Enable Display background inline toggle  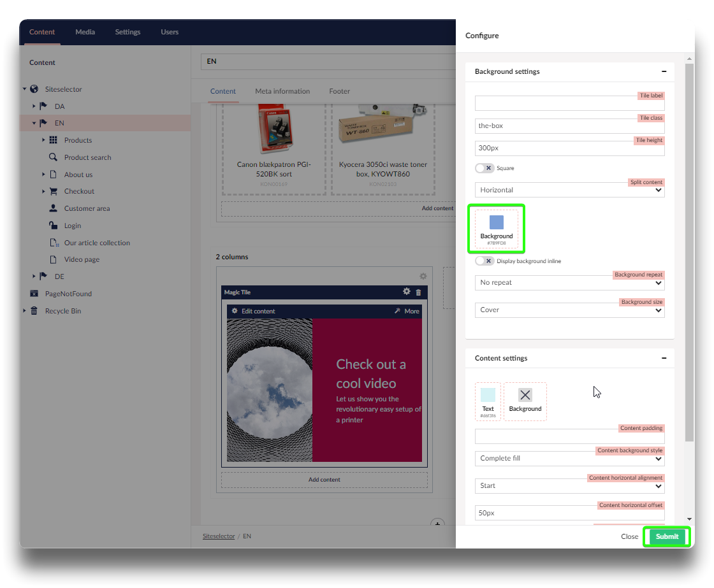[x=484, y=261]
